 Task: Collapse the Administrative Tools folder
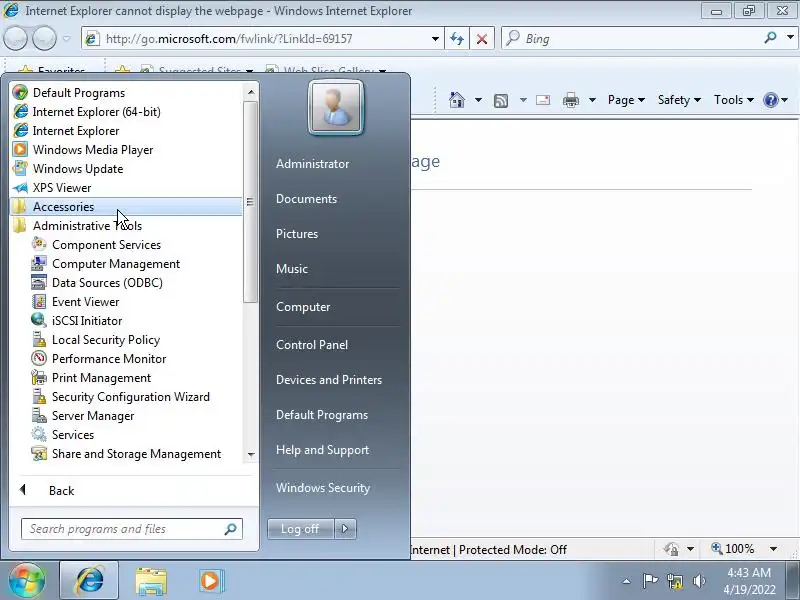[126, 226]
